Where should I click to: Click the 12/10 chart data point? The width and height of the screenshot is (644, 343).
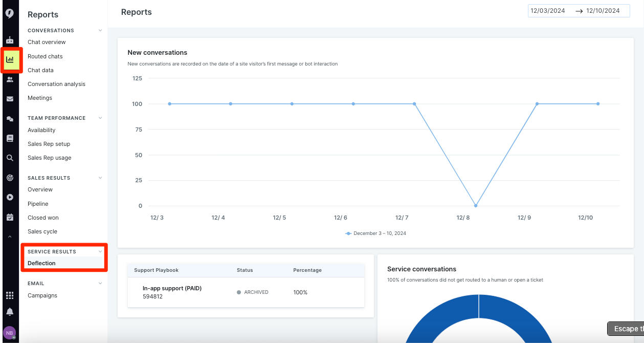[598, 104]
